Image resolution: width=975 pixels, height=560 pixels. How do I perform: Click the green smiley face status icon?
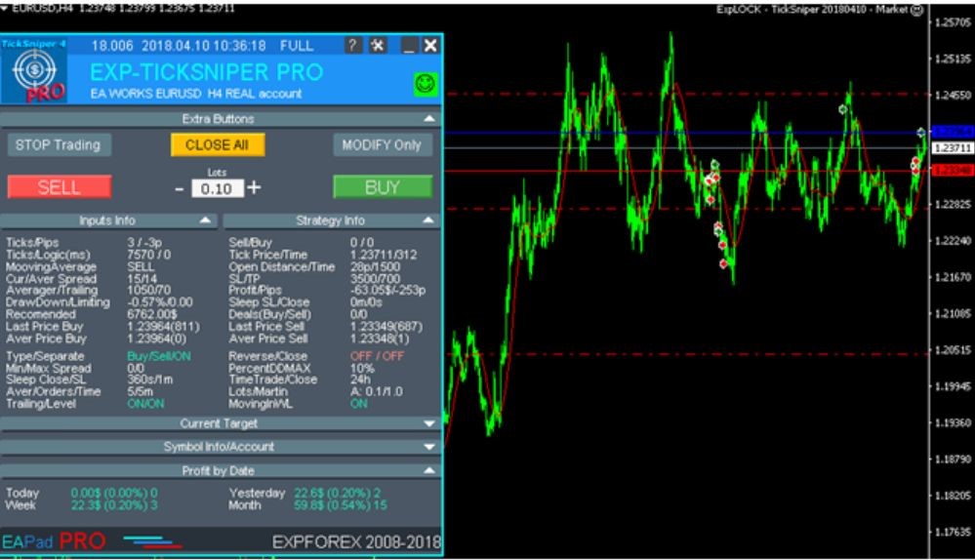(x=426, y=83)
